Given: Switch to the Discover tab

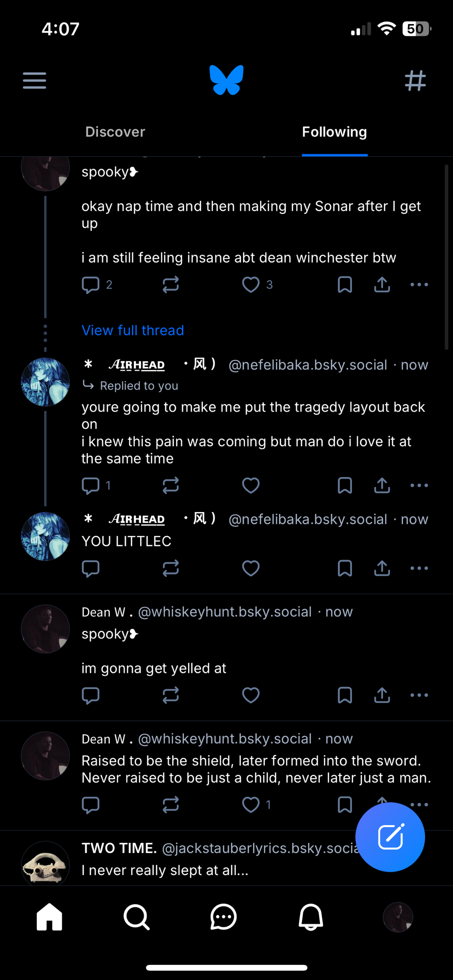Looking at the screenshot, I should [x=115, y=132].
